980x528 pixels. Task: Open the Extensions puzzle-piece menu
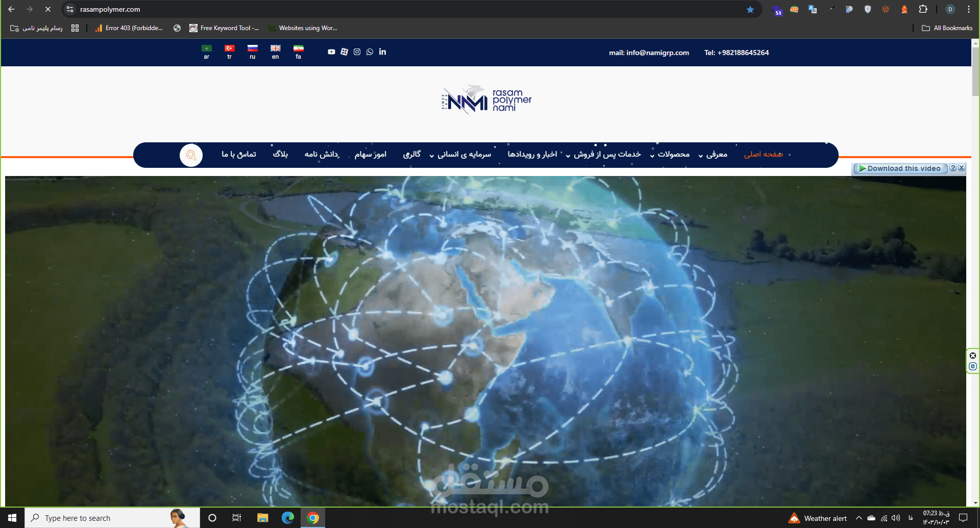pyautogui.click(x=923, y=9)
